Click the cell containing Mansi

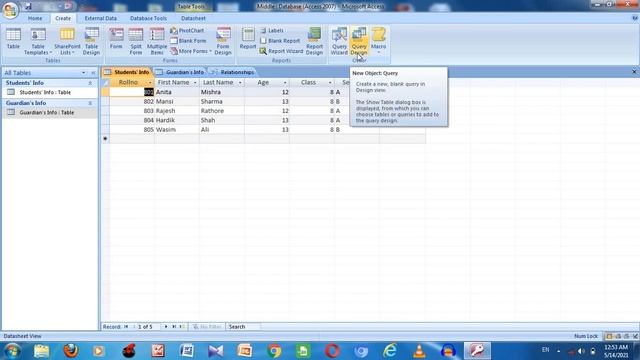(x=177, y=102)
